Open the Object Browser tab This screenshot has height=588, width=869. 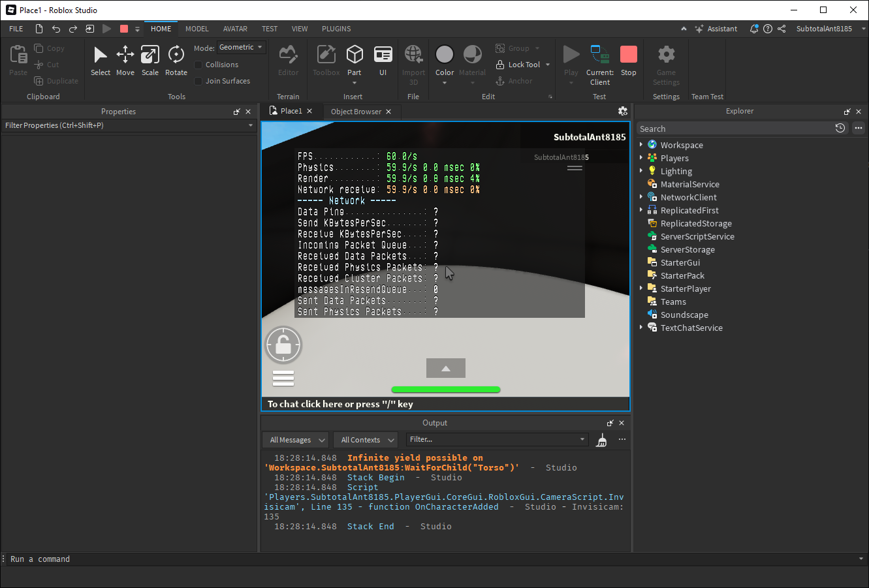tap(356, 112)
